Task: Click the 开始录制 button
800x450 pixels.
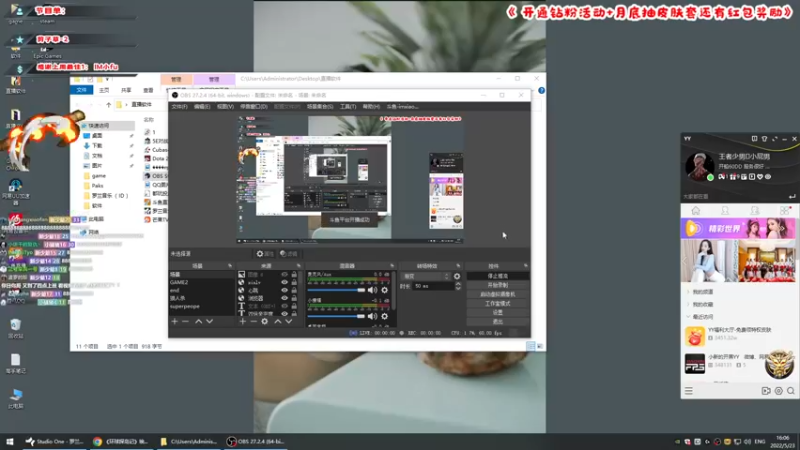Action: point(498,285)
